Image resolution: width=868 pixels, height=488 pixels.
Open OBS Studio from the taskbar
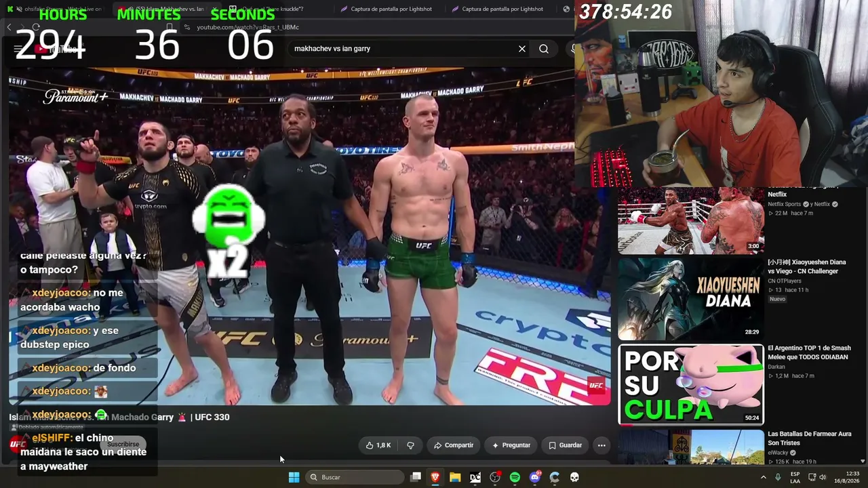pyautogui.click(x=495, y=477)
